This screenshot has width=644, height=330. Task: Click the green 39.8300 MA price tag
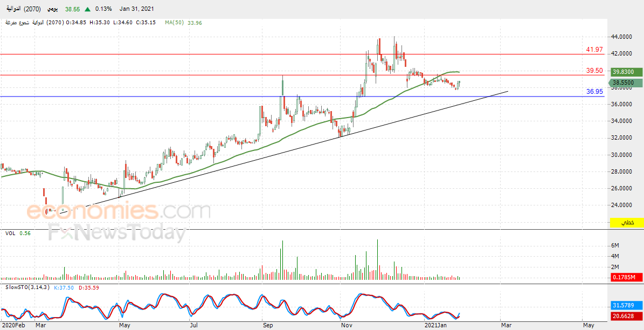pos(626,72)
